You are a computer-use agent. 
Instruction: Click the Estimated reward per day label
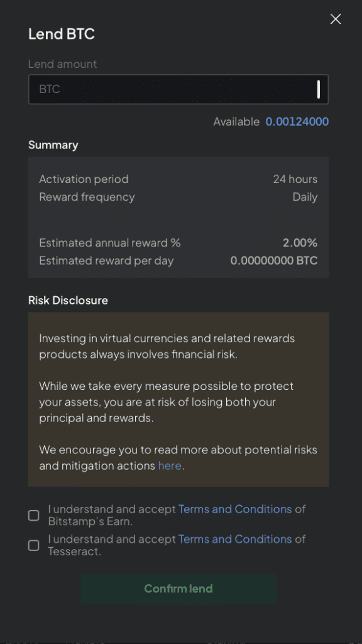(x=106, y=260)
